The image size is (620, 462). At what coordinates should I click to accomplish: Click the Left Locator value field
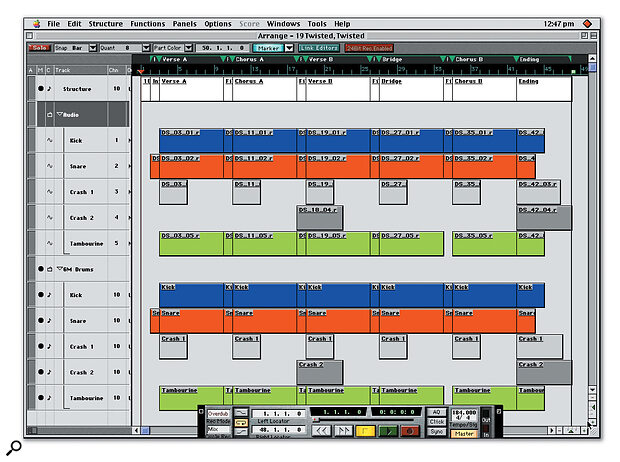[279, 413]
